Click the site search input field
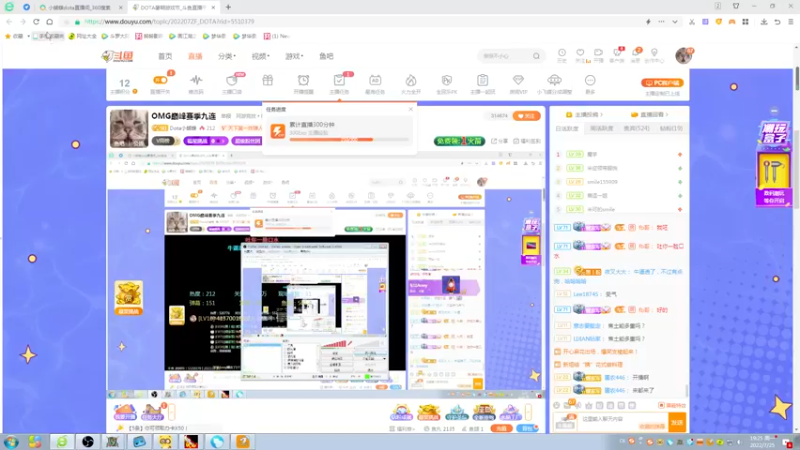Viewport: 800px width, 450px height. pos(505,56)
